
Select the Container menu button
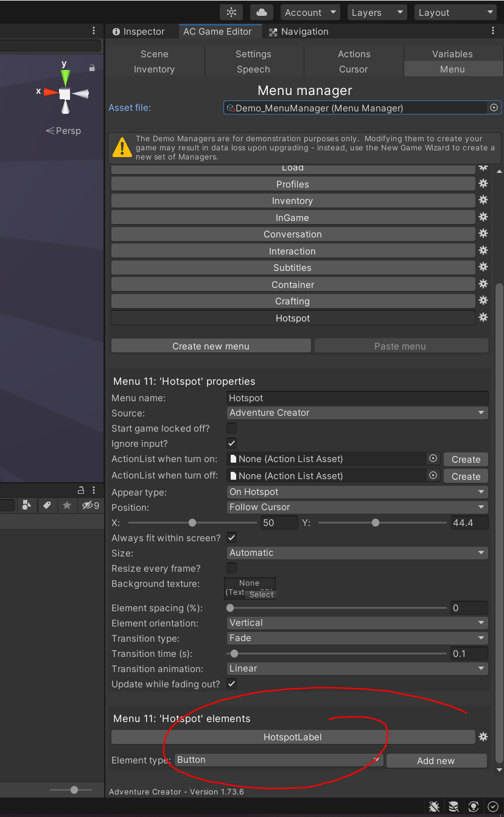pos(293,285)
